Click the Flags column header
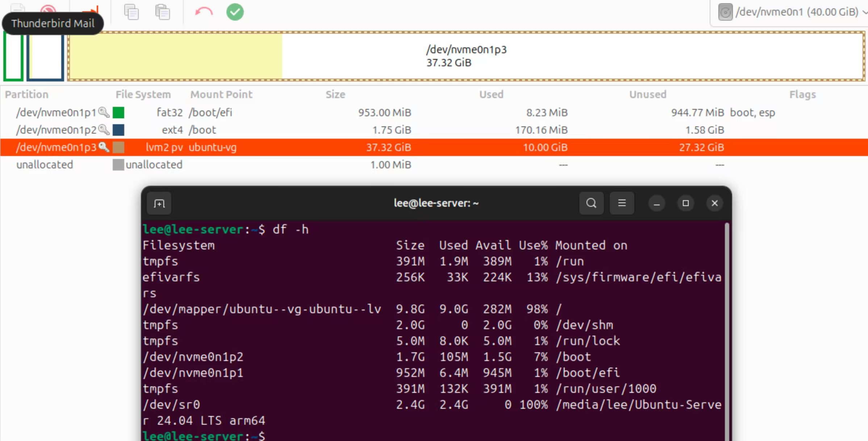 [x=802, y=94]
